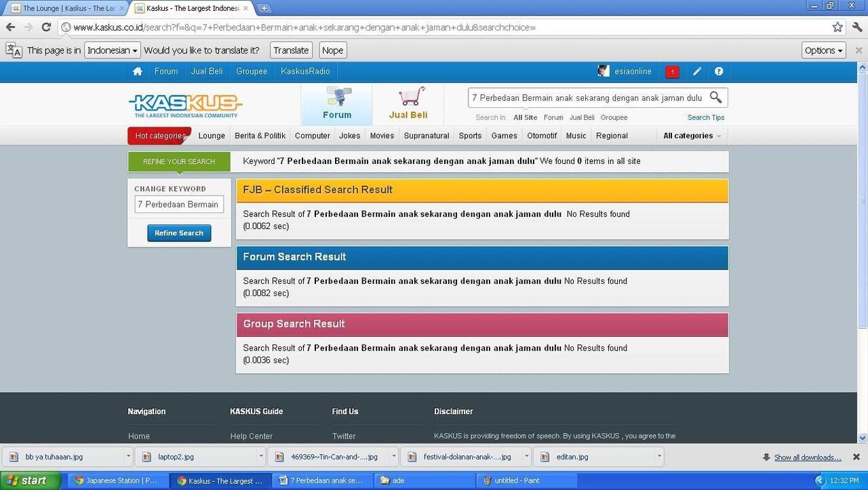Open a new browser tab
868x490 pixels.
tap(264, 8)
